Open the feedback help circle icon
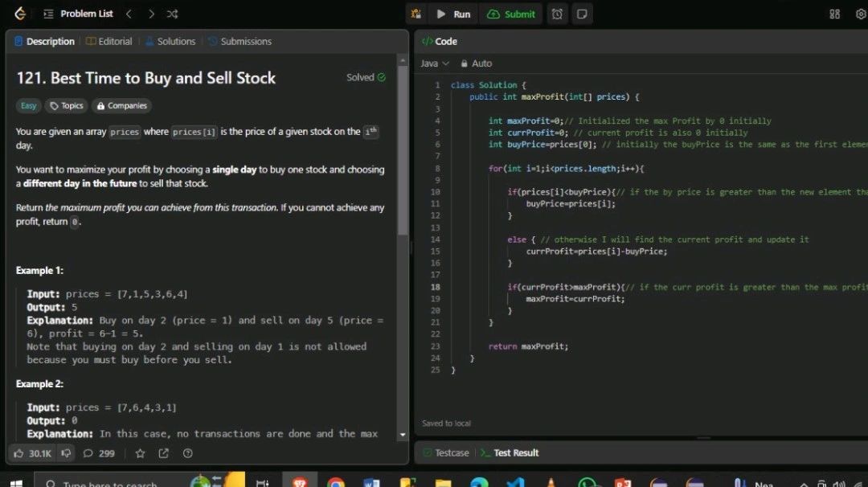The height and width of the screenshot is (487, 868). click(x=187, y=453)
